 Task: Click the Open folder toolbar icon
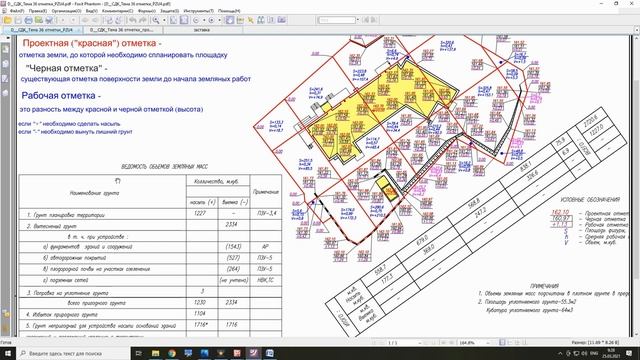pos(7,20)
